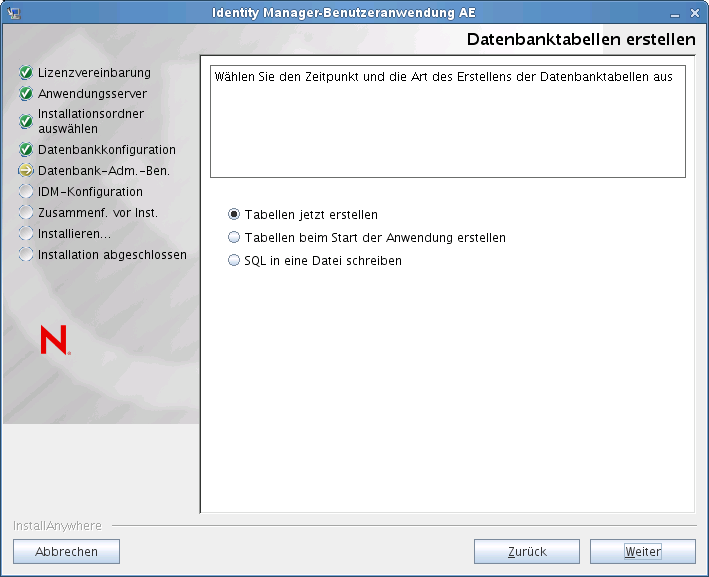This screenshot has width=709, height=577.
Task: Click step circle next to Zusammenf. vor Inst.
Action: click(26, 213)
